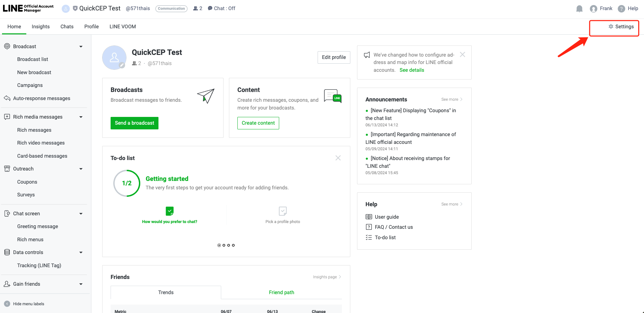Click the FAQ question box icon
The width and height of the screenshot is (644, 313).
point(369,227)
